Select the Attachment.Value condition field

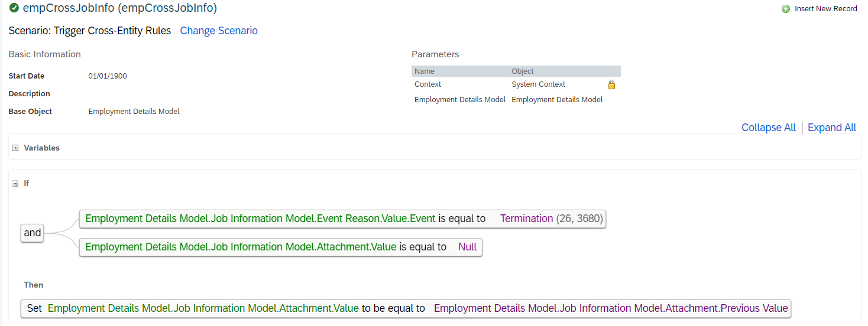click(x=241, y=247)
